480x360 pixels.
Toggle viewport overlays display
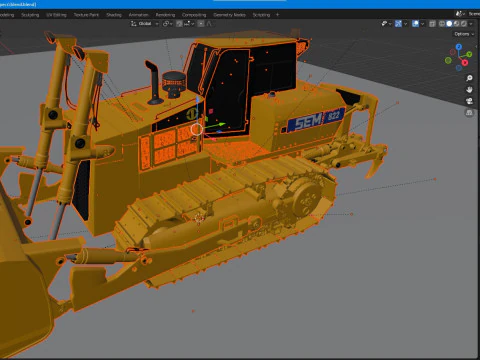click(415, 24)
